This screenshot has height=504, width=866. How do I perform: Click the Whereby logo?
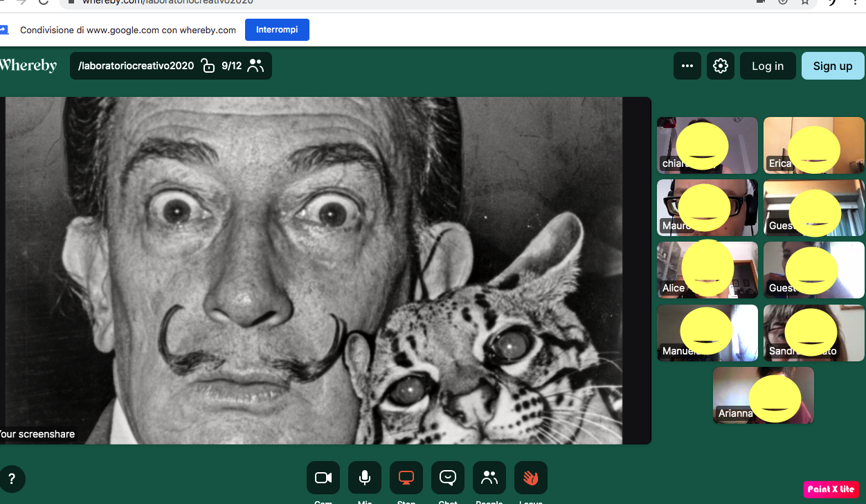coord(28,66)
